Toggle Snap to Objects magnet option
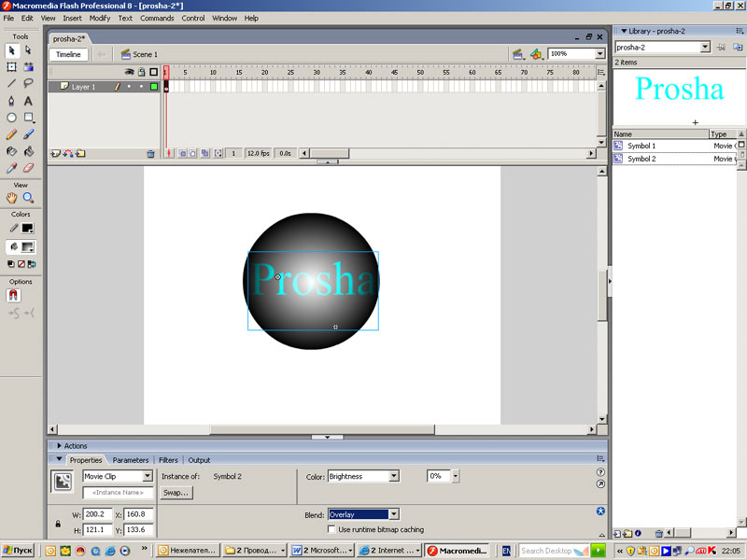747x560 pixels. coord(14,295)
